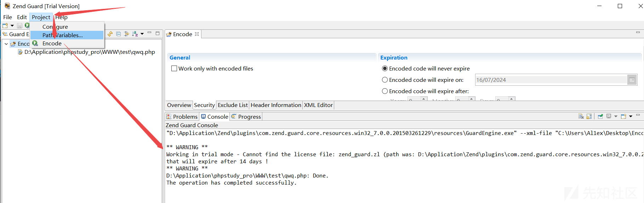
Task: Select Encoded code will expire after option
Action: 385,91
